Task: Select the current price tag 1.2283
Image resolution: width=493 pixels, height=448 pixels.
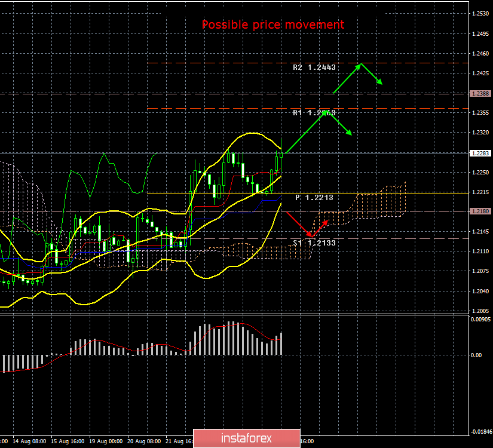Action: (x=480, y=153)
